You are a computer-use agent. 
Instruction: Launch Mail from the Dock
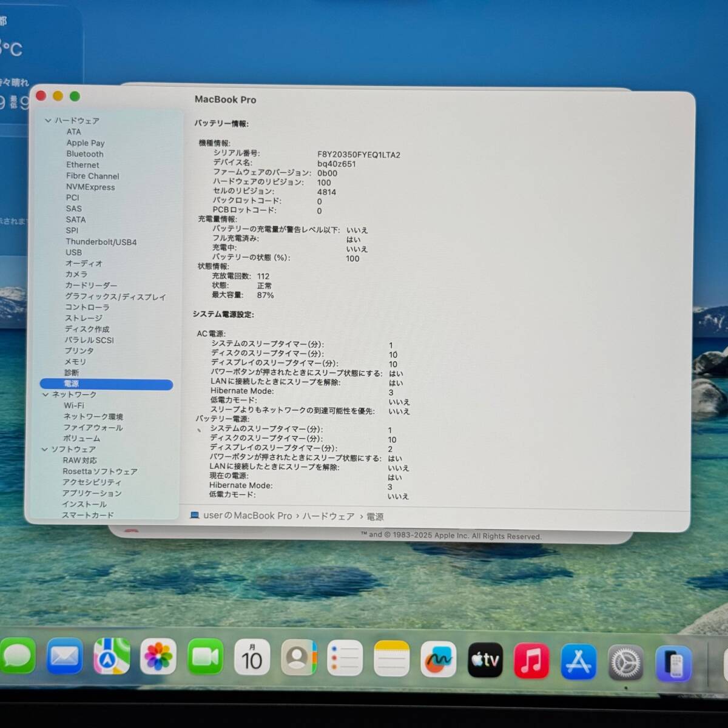point(65,658)
